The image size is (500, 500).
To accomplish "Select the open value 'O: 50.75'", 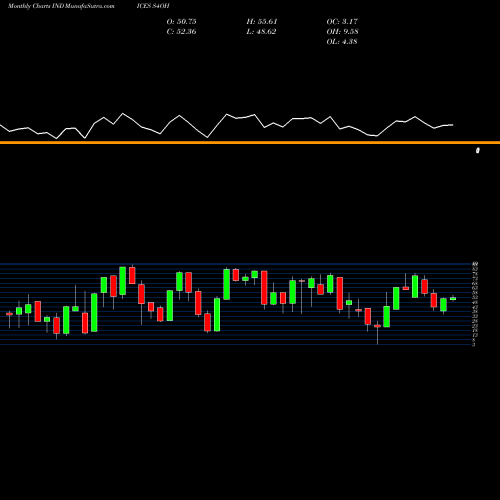I will coord(181,22).
